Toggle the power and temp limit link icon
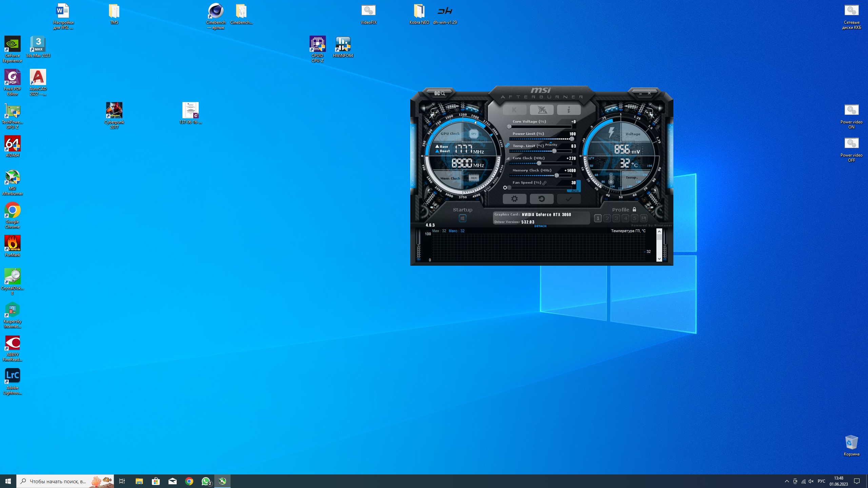This screenshot has width=868, height=488. tap(507, 145)
